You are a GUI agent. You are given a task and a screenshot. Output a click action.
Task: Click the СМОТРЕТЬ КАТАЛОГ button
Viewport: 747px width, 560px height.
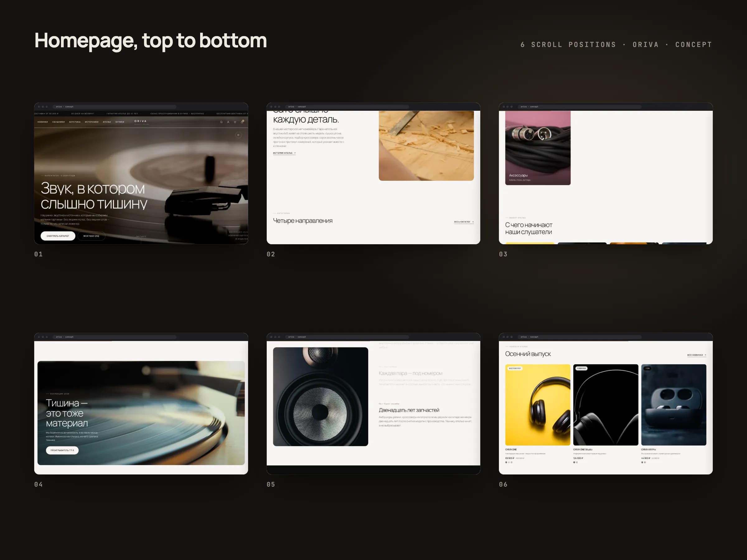tap(58, 236)
